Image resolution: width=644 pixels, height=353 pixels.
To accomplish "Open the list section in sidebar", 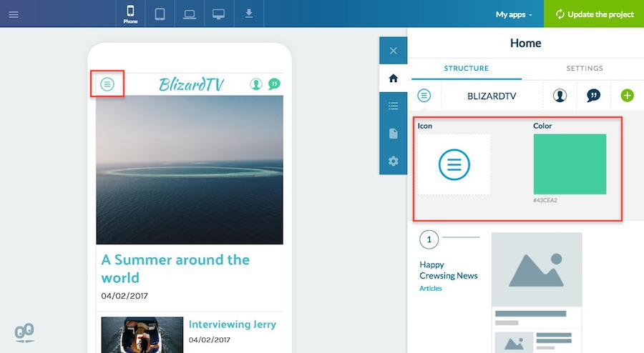I will click(x=393, y=106).
